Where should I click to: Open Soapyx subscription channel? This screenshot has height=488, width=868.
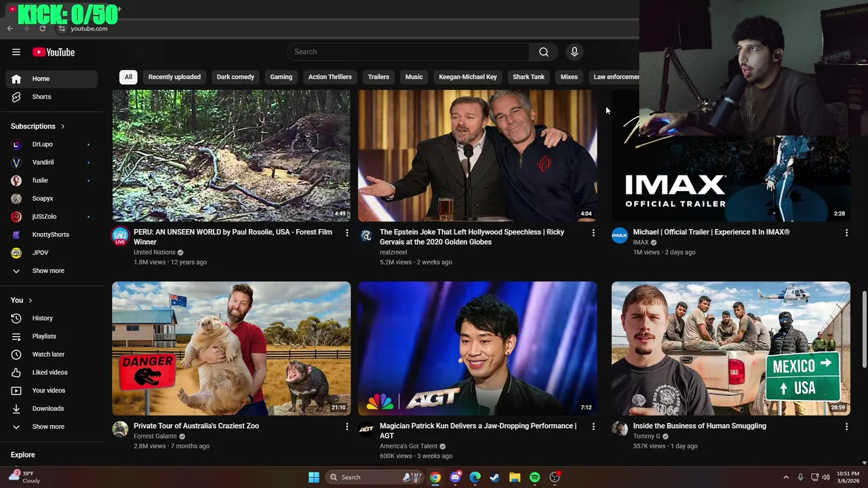pos(52,199)
